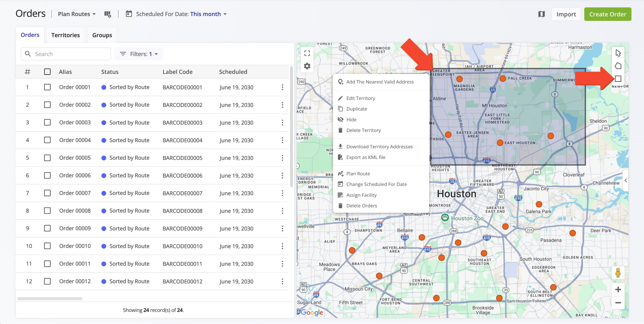Screen dimensions: 644x324
Task: Click order marker near Fall Creek
Action: pyautogui.click(x=503, y=79)
